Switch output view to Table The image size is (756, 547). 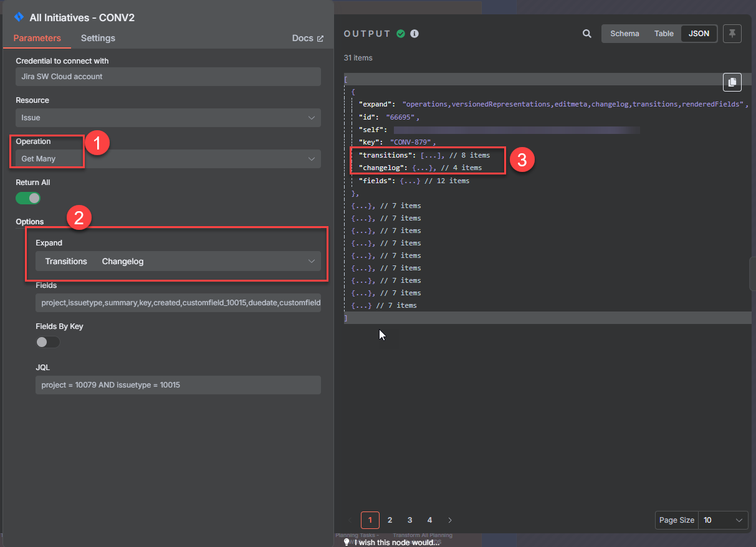click(x=664, y=34)
